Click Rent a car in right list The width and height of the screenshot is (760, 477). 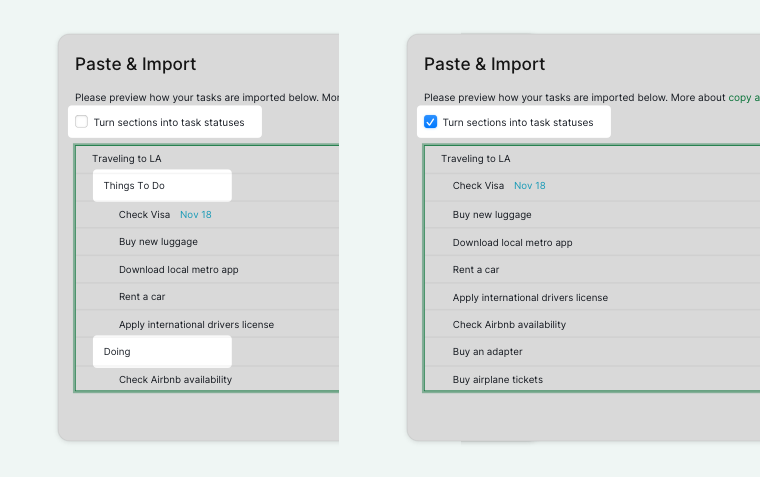pyautogui.click(x=476, y=270)
